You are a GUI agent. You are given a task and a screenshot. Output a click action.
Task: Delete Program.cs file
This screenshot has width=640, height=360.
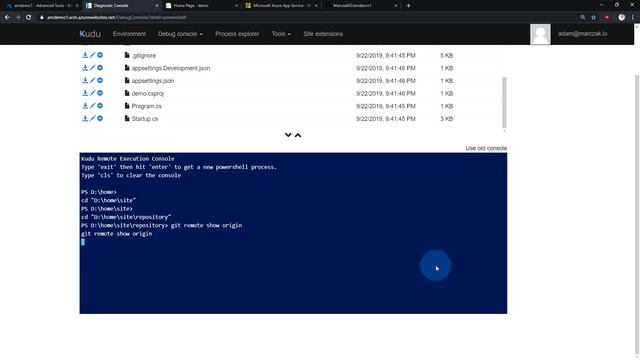pyautogui.click(x=100, y=106)
